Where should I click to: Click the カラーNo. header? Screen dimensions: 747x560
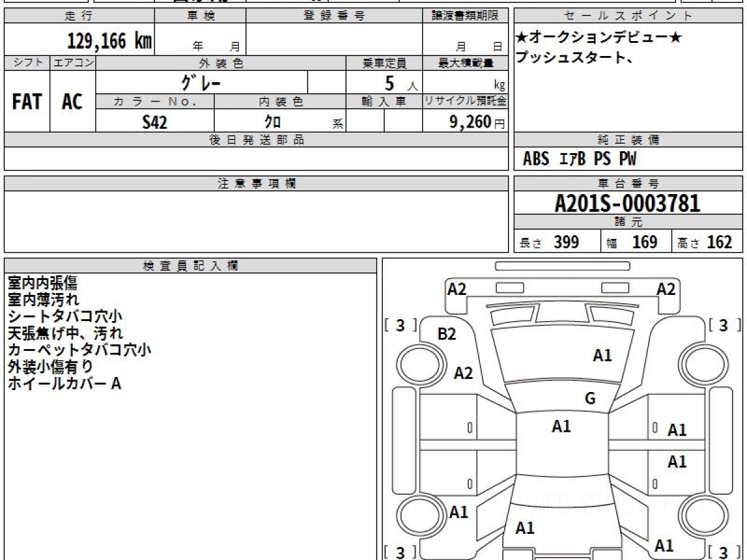[155, 101]
